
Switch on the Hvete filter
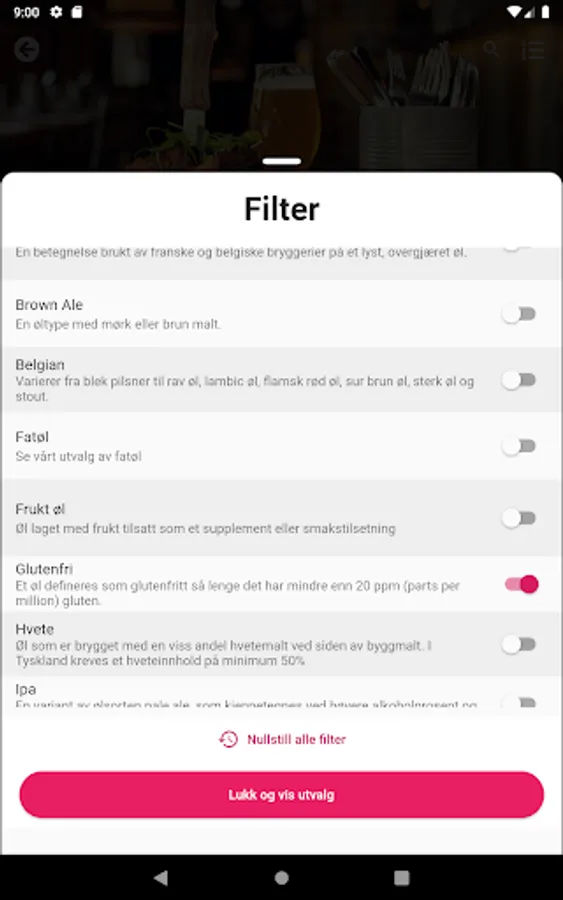tap(519, 645)
